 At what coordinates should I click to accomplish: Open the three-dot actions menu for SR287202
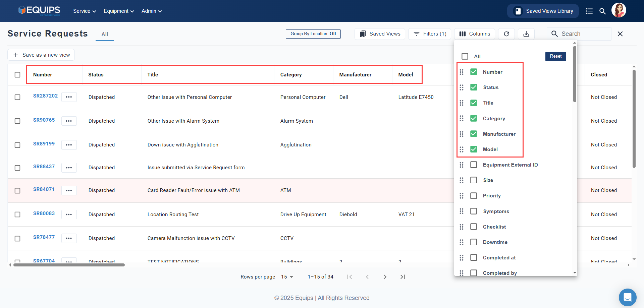pyautogui.click(x=69, y=97)
